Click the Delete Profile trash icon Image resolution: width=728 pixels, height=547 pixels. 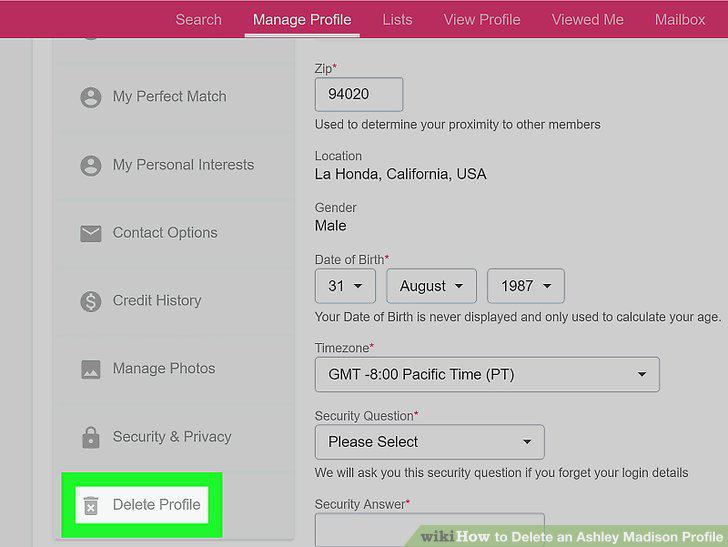tap(91, 505)
